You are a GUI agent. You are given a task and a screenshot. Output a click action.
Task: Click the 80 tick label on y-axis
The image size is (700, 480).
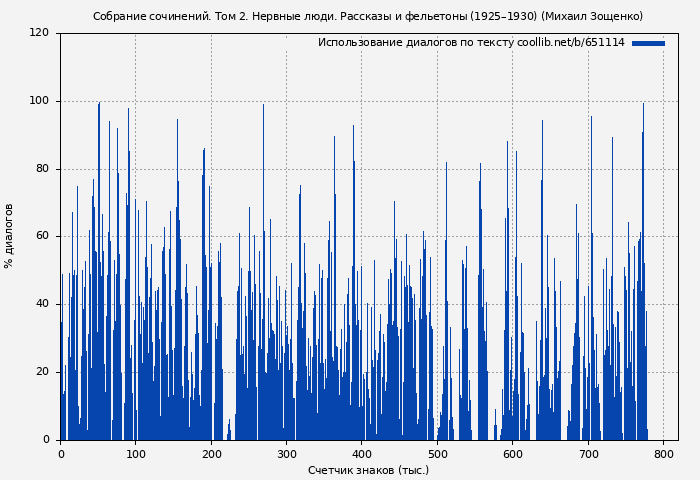(x=42, y=169)
